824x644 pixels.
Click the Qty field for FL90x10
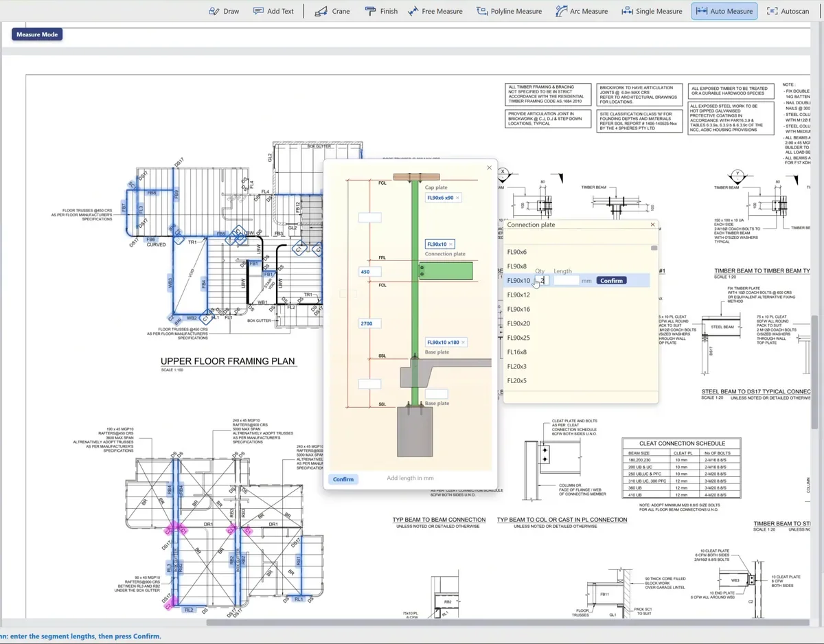(542, 281)
